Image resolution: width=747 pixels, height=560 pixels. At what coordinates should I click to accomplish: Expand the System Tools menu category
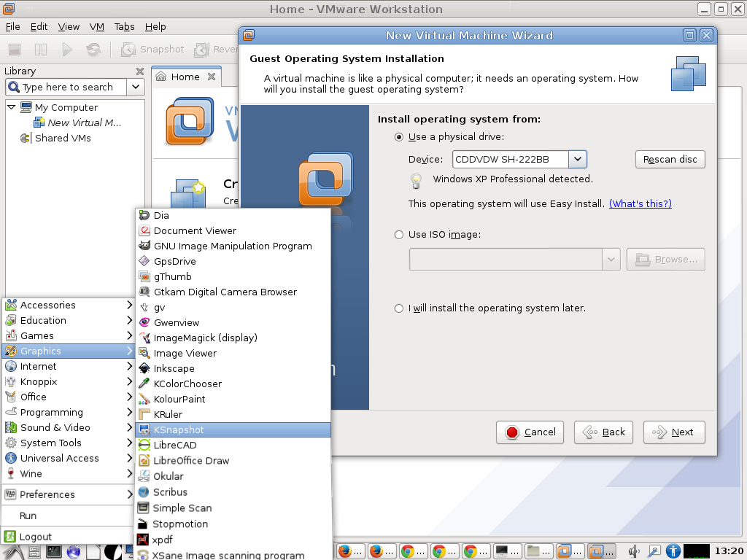(68, 443)
